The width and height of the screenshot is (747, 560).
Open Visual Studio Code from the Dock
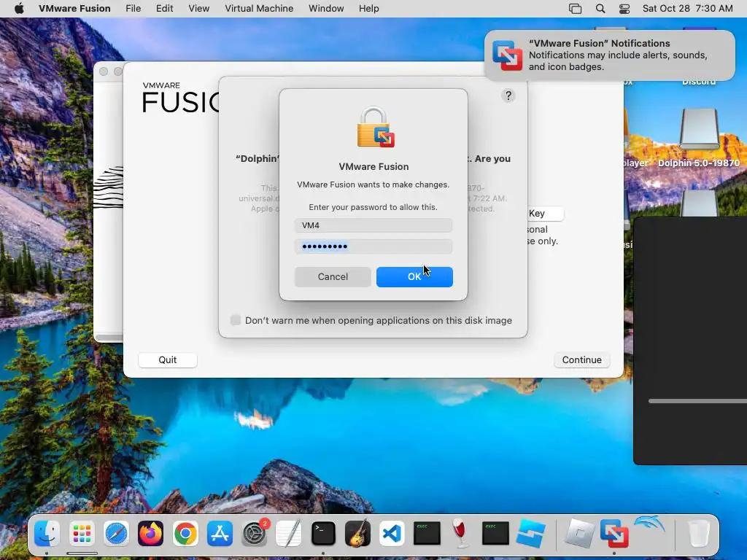(x=392, y=533)
